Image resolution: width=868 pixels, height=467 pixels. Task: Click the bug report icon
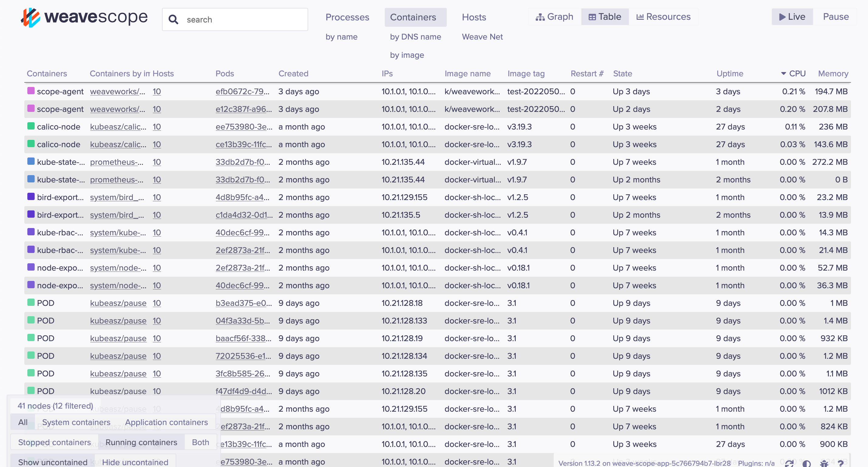point(824,464)
